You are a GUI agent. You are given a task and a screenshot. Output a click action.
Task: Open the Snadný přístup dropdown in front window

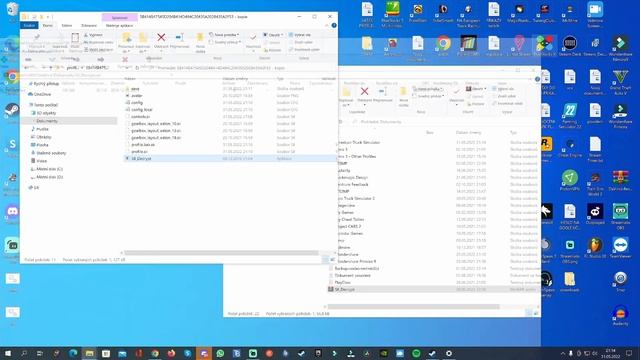(225, 42)
